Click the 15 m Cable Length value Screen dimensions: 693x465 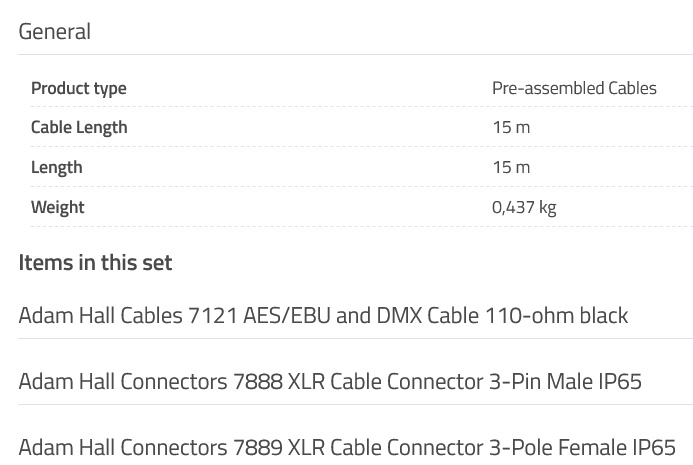[x=511, y=128]
